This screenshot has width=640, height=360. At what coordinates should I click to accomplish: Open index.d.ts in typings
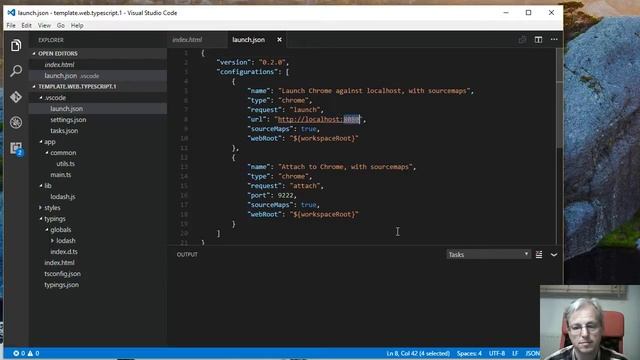[x=64, y=252]
